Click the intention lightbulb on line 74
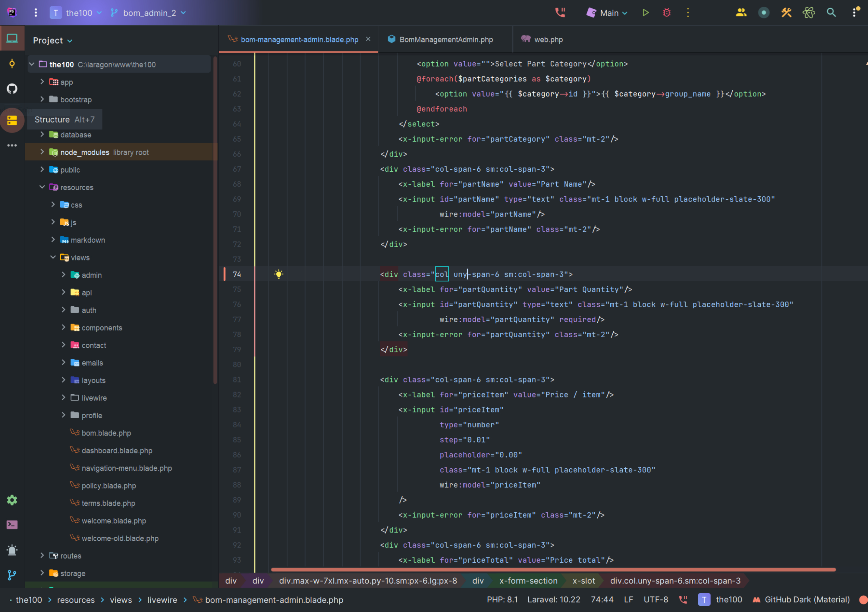This screenshot has width=868, height=612. (x=278, y=274)
